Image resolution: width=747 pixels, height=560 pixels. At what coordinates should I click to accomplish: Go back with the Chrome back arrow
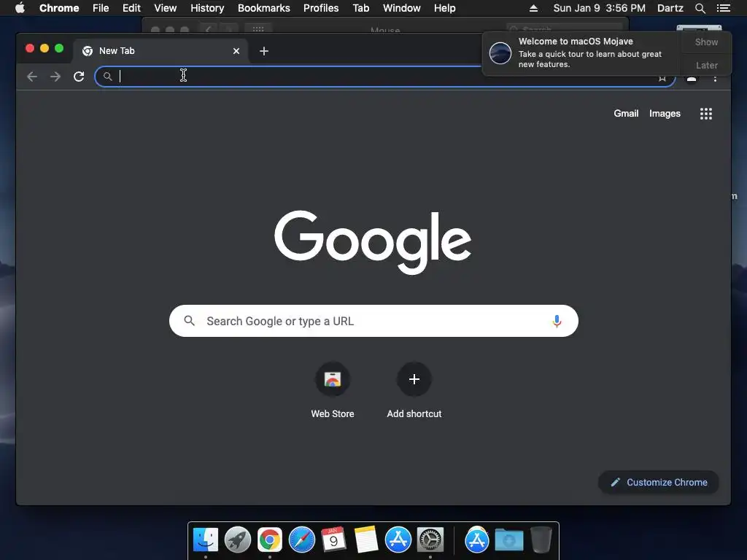32,77
